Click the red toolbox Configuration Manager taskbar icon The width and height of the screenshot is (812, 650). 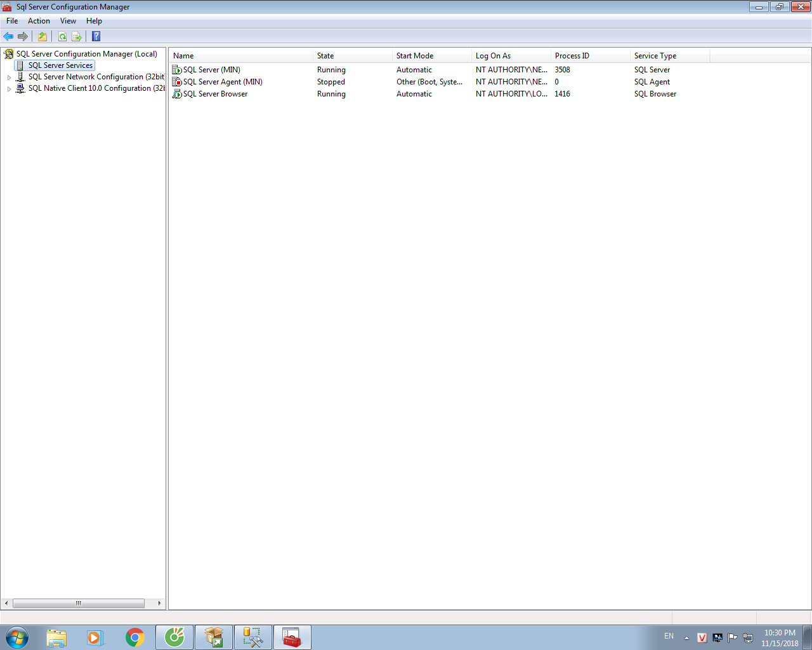[292, 637]
